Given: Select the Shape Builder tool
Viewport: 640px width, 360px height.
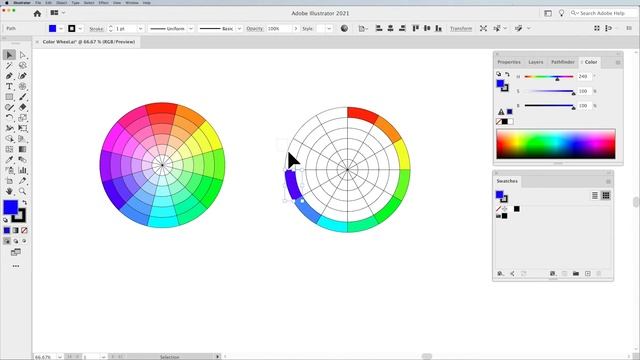Looking at the screenshot, I should point(9,139).
